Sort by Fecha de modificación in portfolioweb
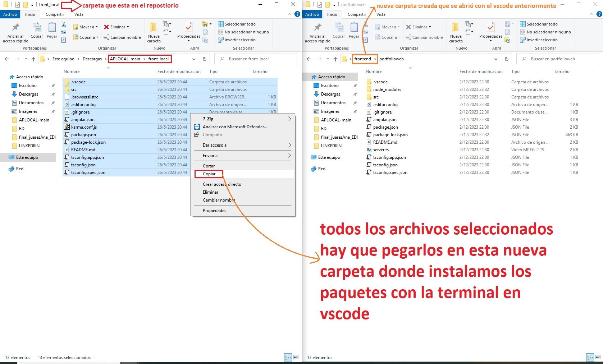Screen dimensions: 603x364 [x=481, y=72]
